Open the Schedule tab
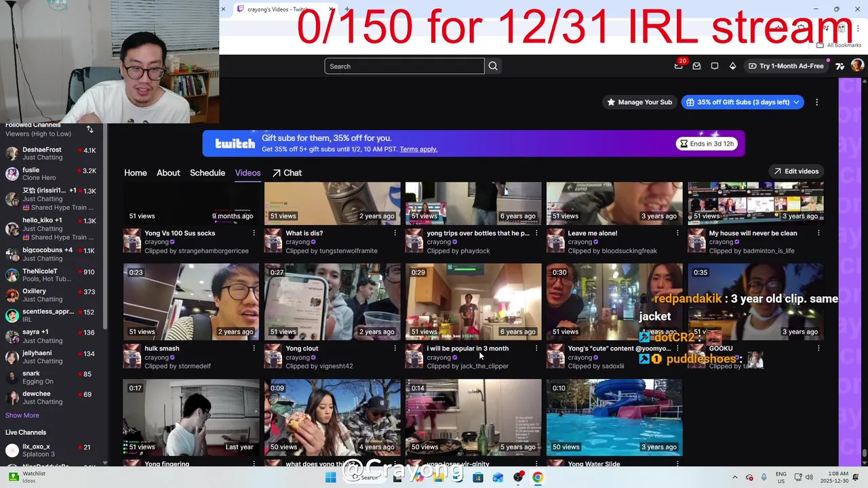This screenshot has height=488, width=868. pos(208,173)
